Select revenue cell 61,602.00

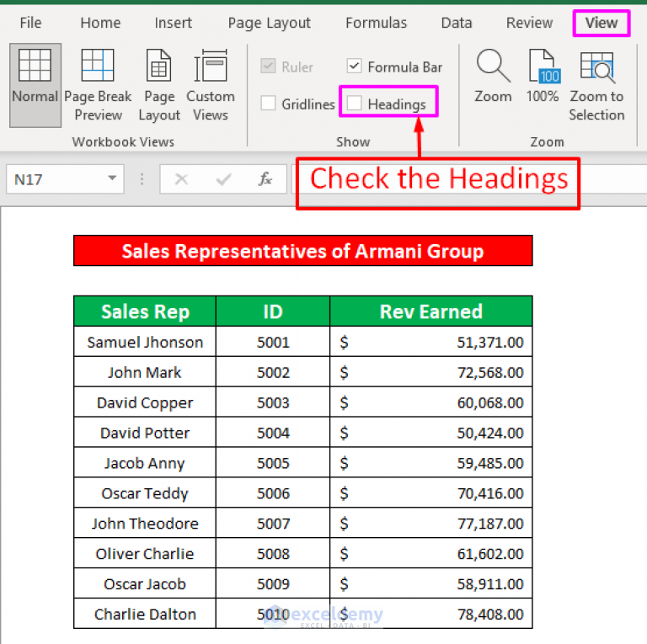431,553
